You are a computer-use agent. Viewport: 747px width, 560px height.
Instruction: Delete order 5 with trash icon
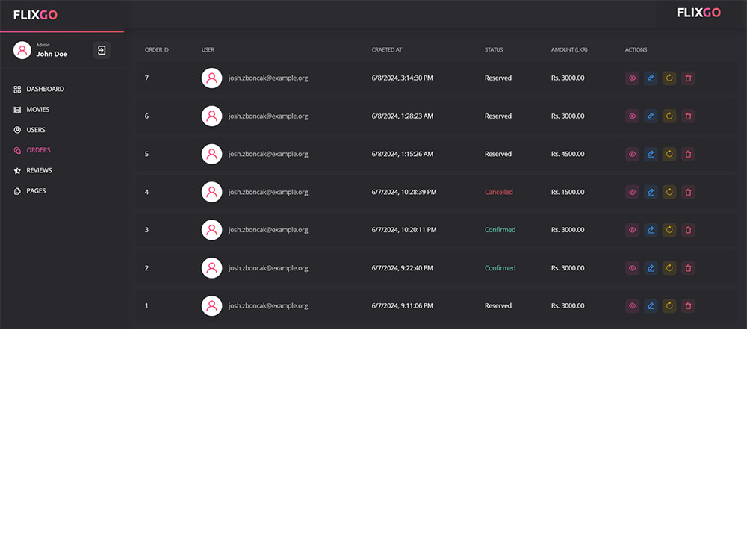click(688, 154)
